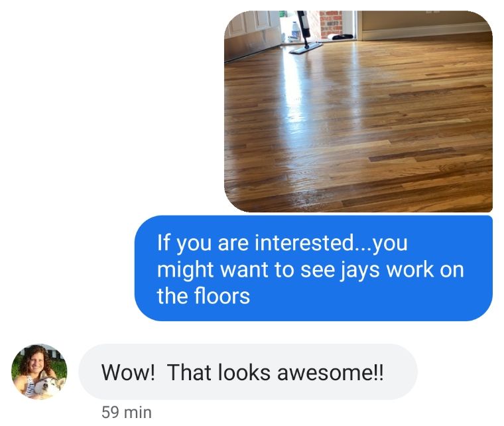Viewport: 504px width, 426px height.
Task: Click the dog in the profile avatar
Action: point(48,385)
